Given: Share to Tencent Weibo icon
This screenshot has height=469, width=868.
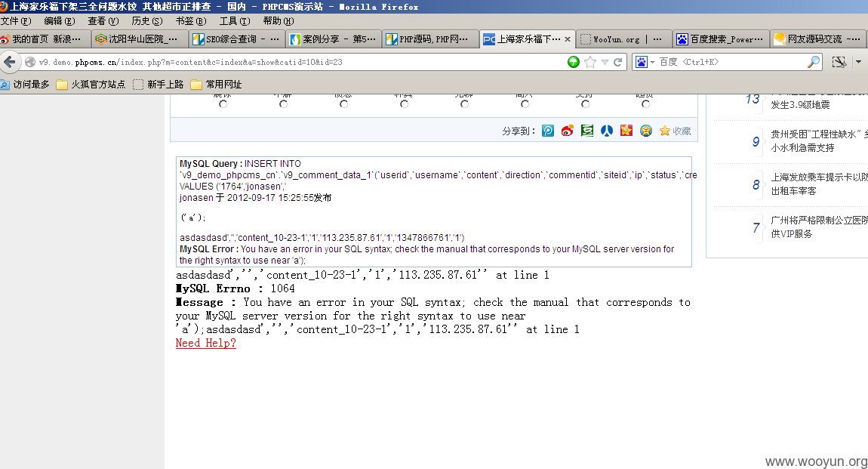Looking at the screenshot, I should pos(547,131).
